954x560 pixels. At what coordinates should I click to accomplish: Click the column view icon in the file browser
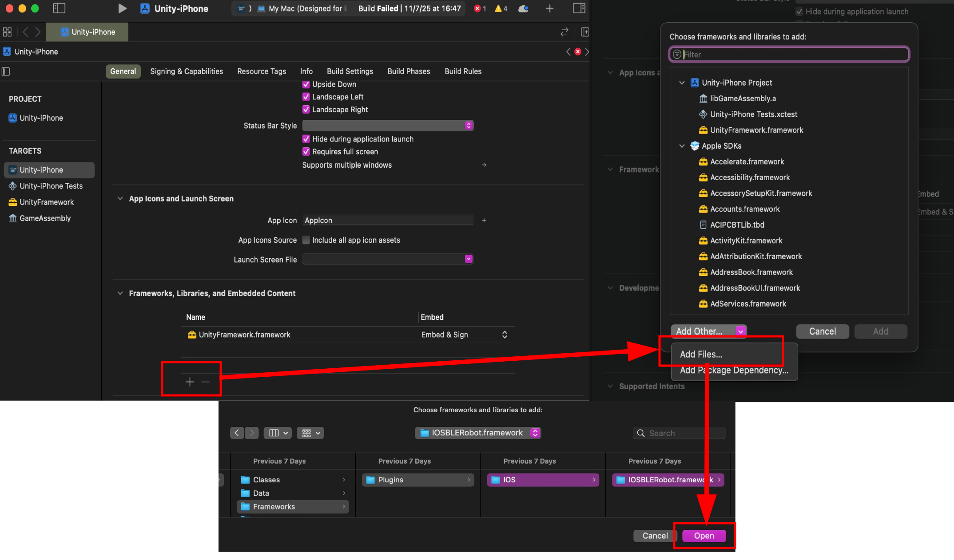[x=274, y=433]
